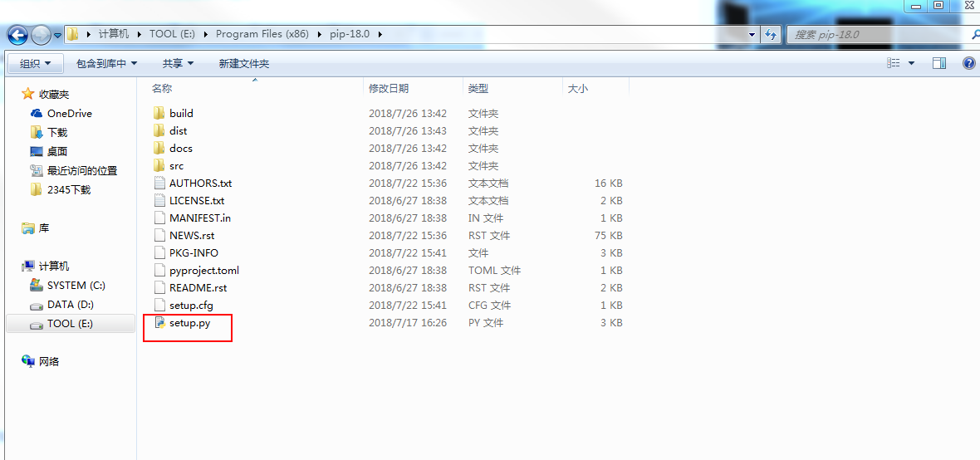Select 网络 in the navigation pane
Image resolution: width=980 pixels, height=460 pixels.
coord(49,361)
